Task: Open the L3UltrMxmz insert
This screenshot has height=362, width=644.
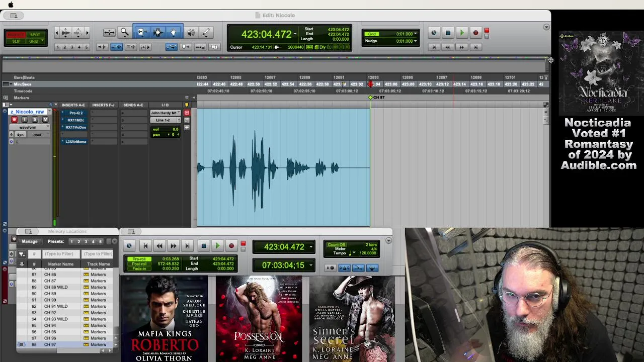Action: 75,141
